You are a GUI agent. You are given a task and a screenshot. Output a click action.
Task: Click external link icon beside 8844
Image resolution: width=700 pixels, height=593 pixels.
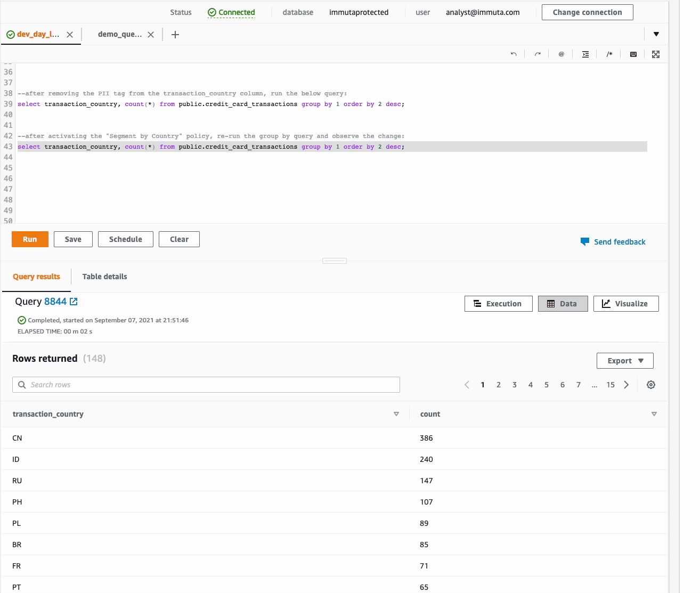coord(74,302)
